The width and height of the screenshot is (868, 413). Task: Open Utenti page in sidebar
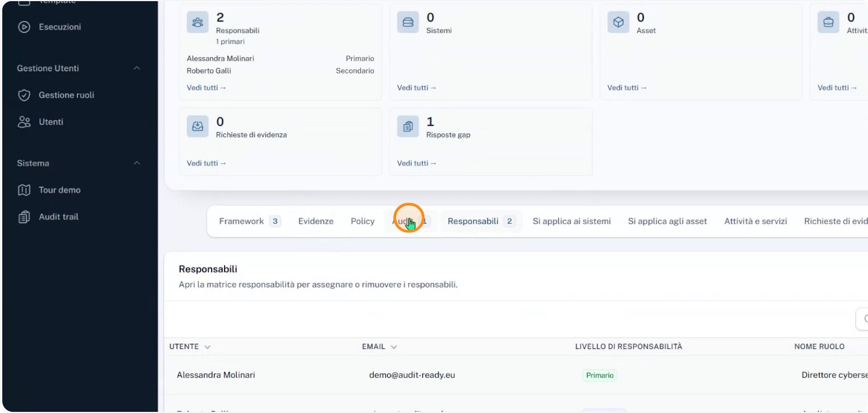[x=51, y=122]
